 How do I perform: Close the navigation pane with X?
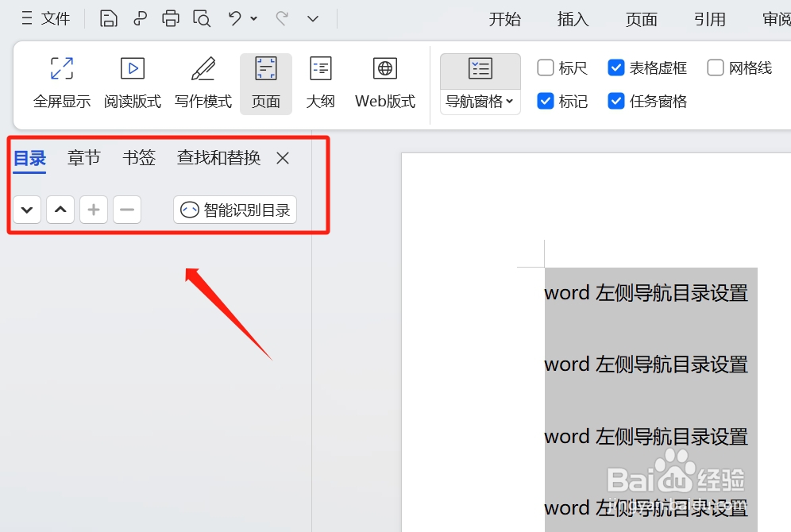[283, 158]
